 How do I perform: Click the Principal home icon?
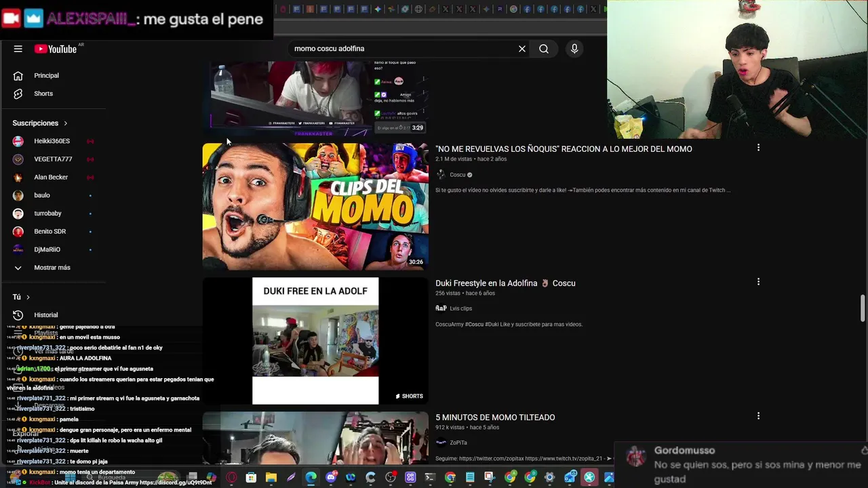(18, 75)
